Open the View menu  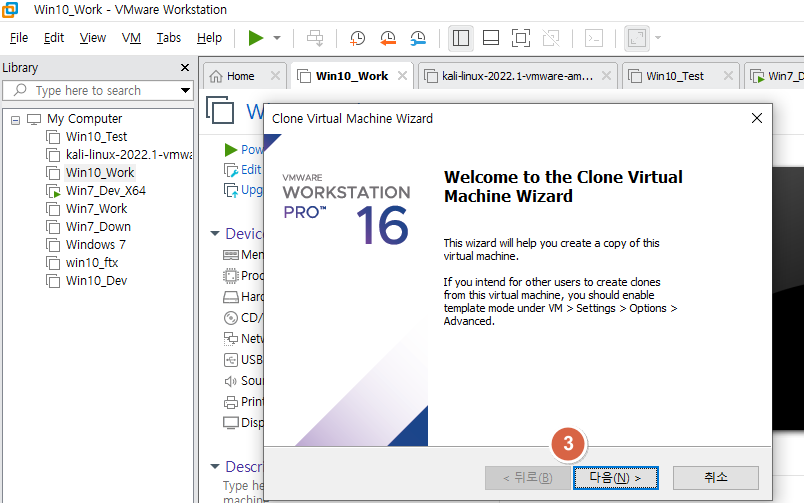click(x=93, y=38)
